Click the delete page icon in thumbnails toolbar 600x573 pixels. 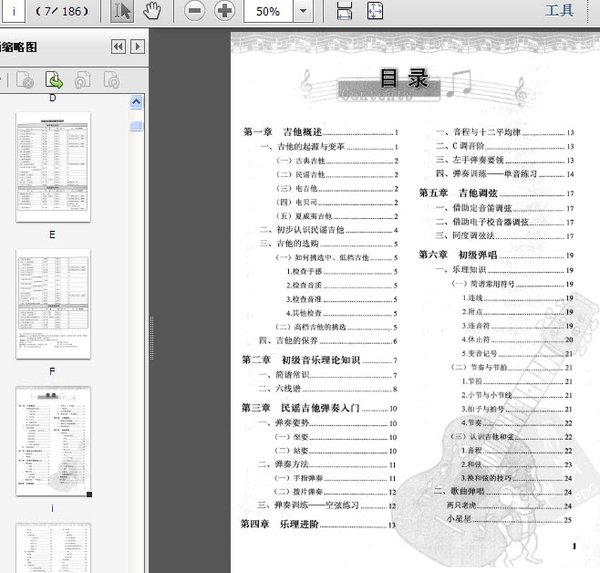[x=26, y=79]
